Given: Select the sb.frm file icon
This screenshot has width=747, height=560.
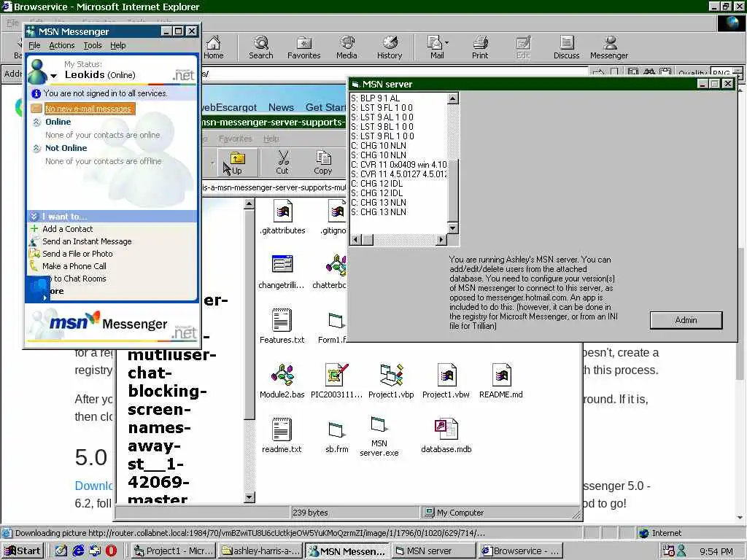Looking at the screenshot, I should coord(336,437).
